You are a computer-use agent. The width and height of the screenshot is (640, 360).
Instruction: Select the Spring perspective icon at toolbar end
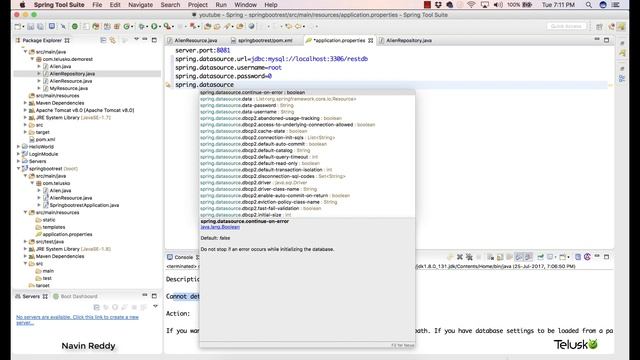coord(621,27)
